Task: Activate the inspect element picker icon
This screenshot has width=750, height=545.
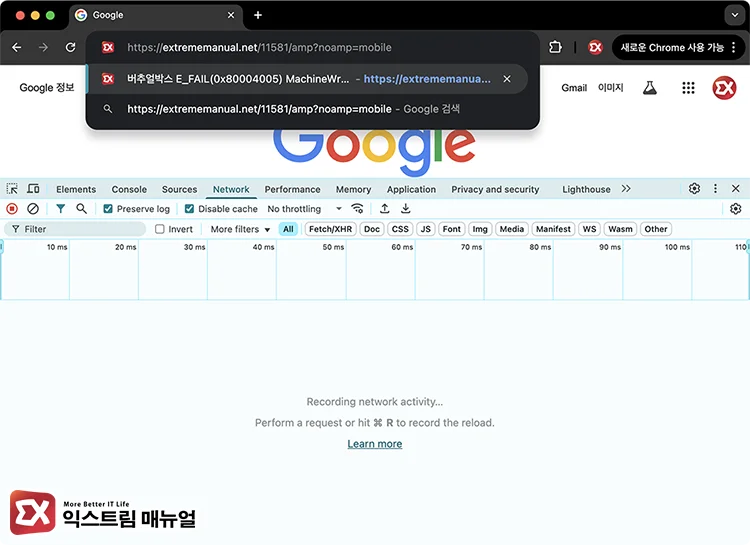Action: tap(12, 189)
